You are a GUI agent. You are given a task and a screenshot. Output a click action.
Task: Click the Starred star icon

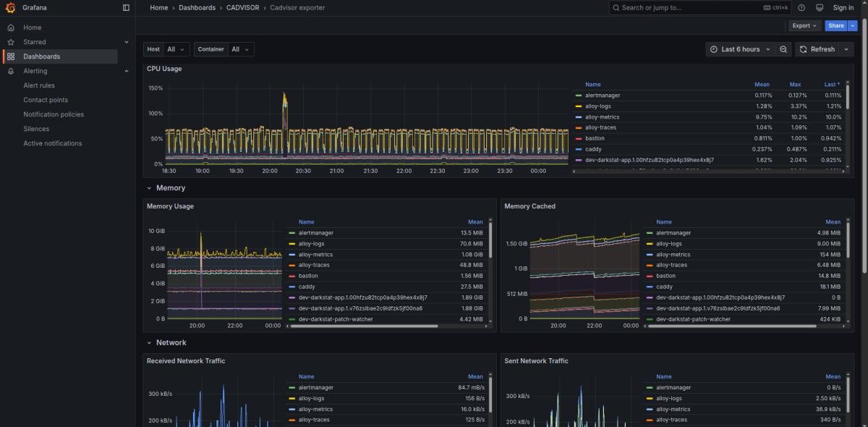[x=11, y=42]
